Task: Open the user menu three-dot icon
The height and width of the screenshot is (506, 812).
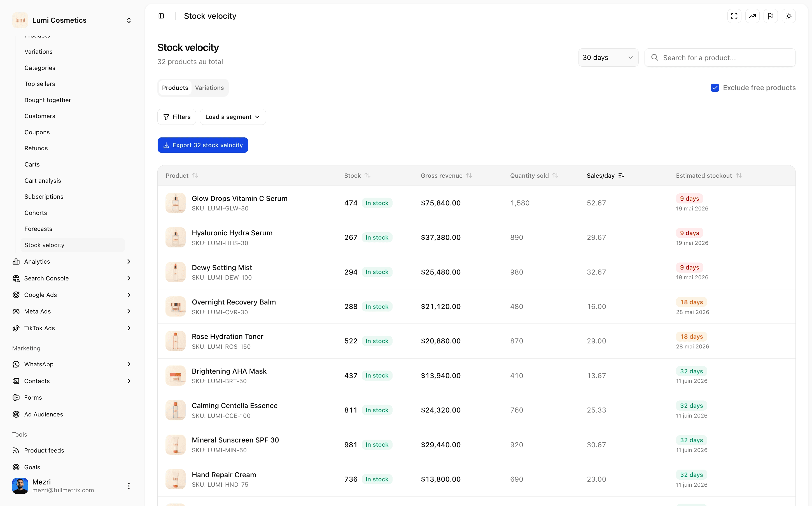Action: click(129, 486)
